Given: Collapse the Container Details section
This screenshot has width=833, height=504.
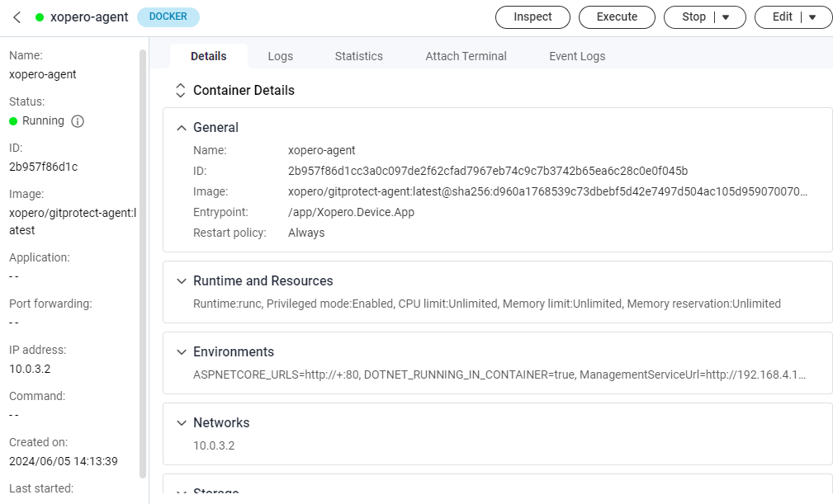Looking at the screenshot, I should [181, 91].
